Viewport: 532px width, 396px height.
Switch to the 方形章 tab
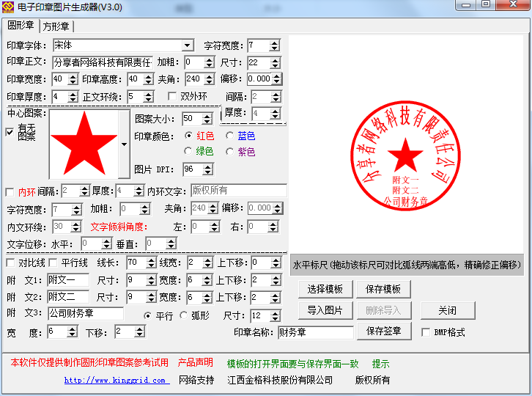coord(56,26)
